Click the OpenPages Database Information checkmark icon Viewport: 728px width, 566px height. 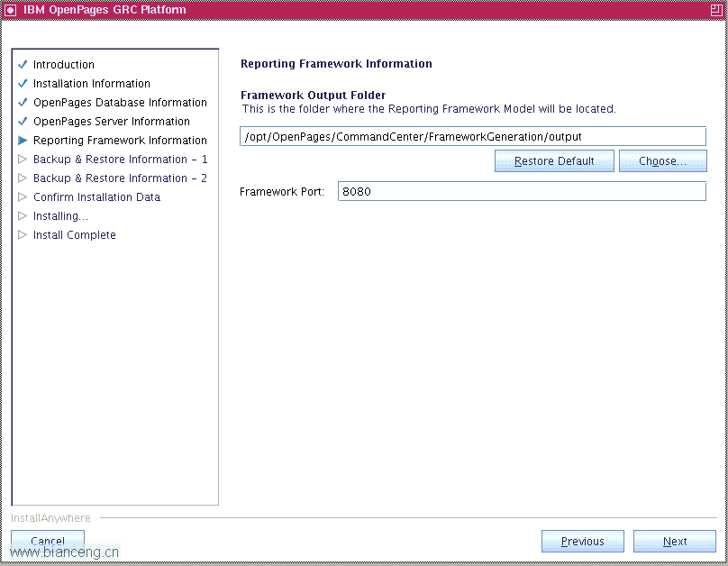pyautogui.click(x=23, y=102)
